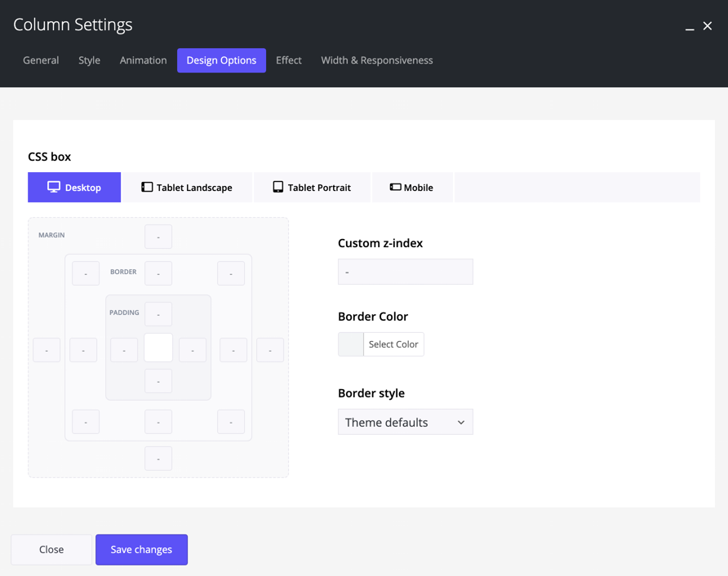The width and height of the screenshot is (728, 576).
Task: Click the Tablet Landscape device icon
Action: 147,187
